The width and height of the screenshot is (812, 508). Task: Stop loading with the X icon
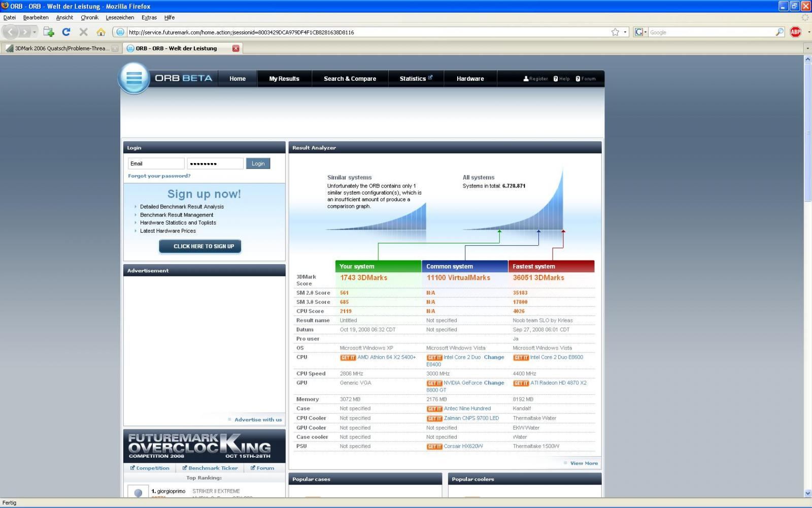click(x=84, y=32)
